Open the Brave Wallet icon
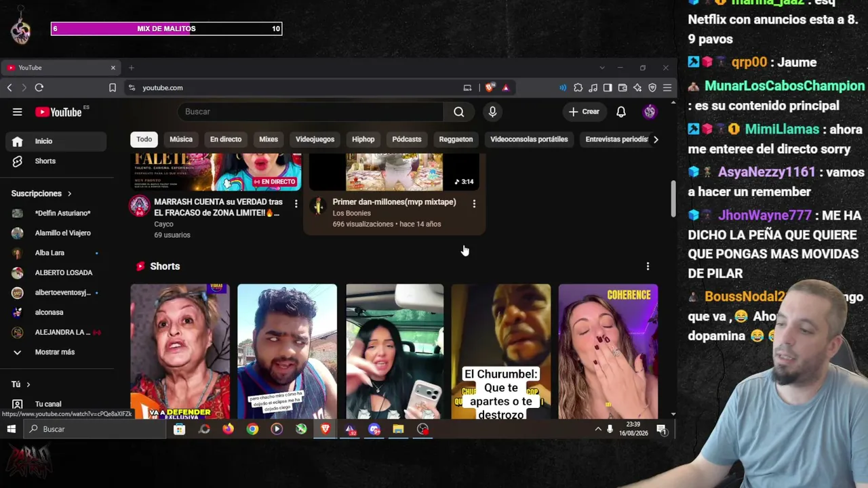Viewport: 868px width, 488px height. (623, 87)
